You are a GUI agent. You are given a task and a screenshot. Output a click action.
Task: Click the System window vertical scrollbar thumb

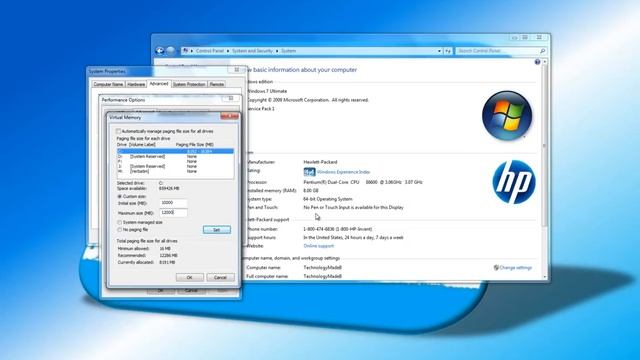click(545, 145)
